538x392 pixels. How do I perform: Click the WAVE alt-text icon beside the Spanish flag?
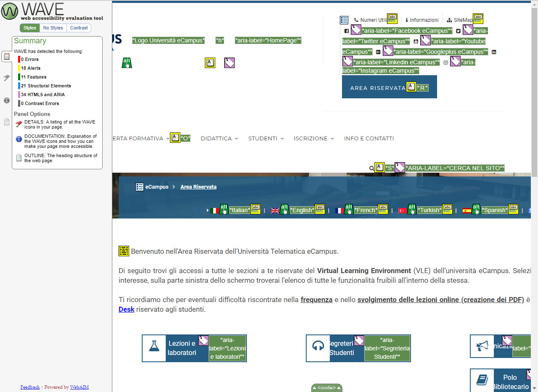point(476,209)
